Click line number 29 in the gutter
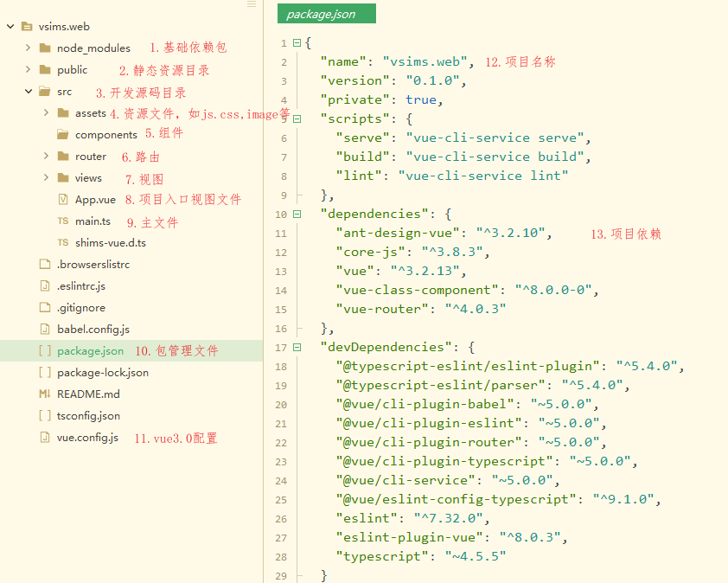The image size is (728, 583). click(x=281, y=576)
